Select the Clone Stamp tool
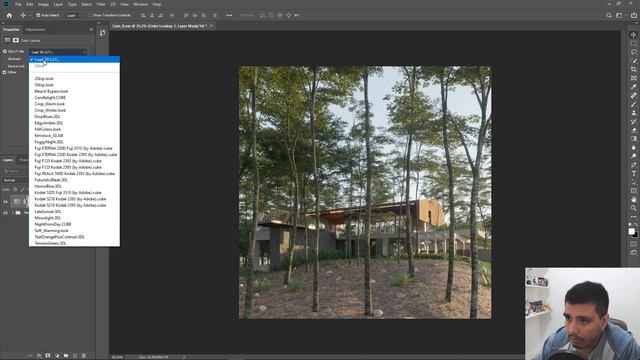This screenshot has height=360, width=640. [633, 113]
